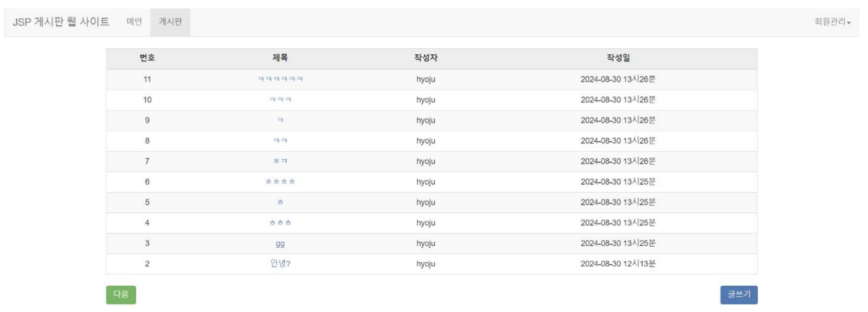Click the JSP 게시판 웹 사이트 brand link

pos(61,22)
